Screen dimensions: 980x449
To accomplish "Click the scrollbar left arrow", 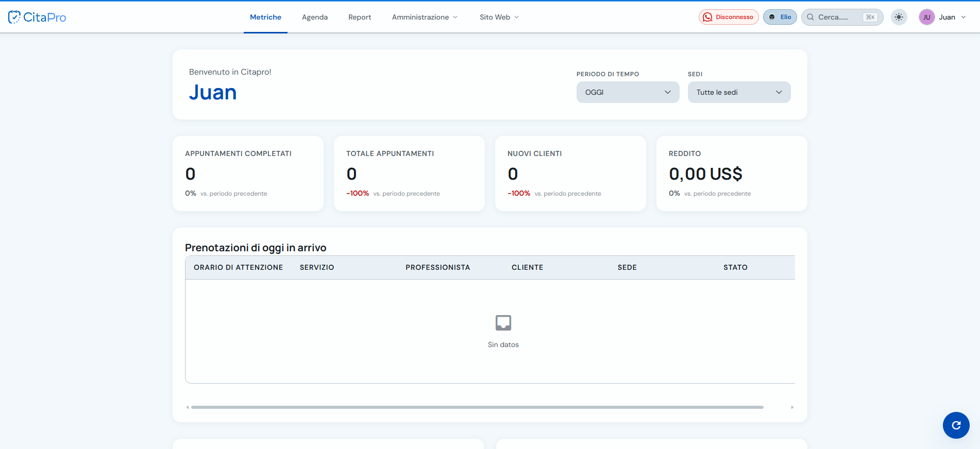I will (188, 407).
